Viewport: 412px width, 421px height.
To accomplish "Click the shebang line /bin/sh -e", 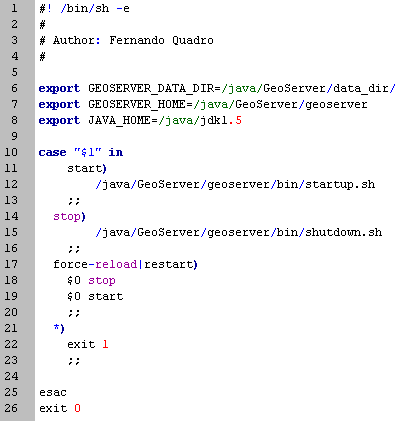I will pos(84,8).
